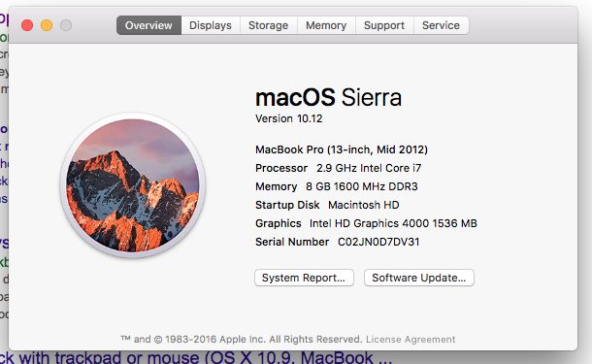592x364 pixels.
Task: Click the MacBook Pro model name line
Action: pos(342,149)
